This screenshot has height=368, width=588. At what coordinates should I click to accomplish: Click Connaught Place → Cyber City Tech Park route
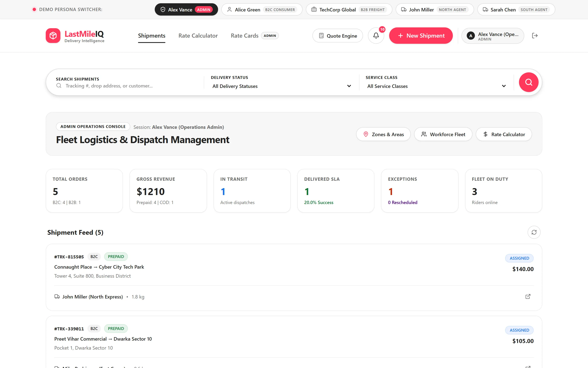click(99, 267)
